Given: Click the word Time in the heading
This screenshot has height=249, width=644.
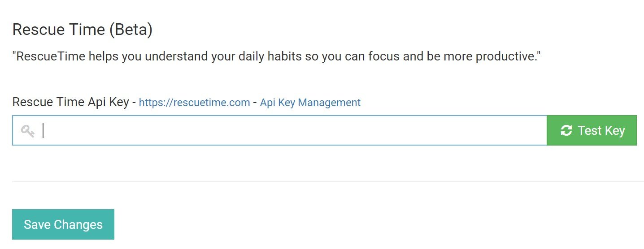Looking at the screenshot, I should [83, 30].
